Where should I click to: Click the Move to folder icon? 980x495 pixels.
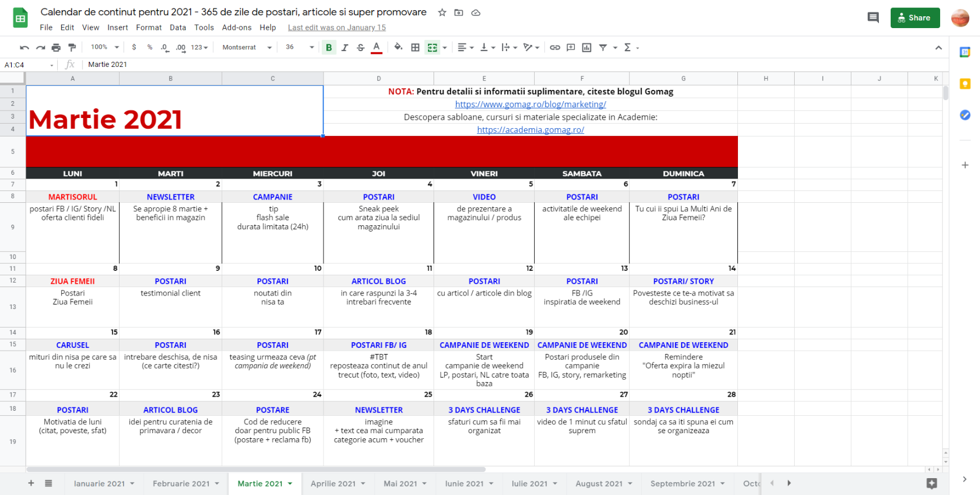point(459,12)
